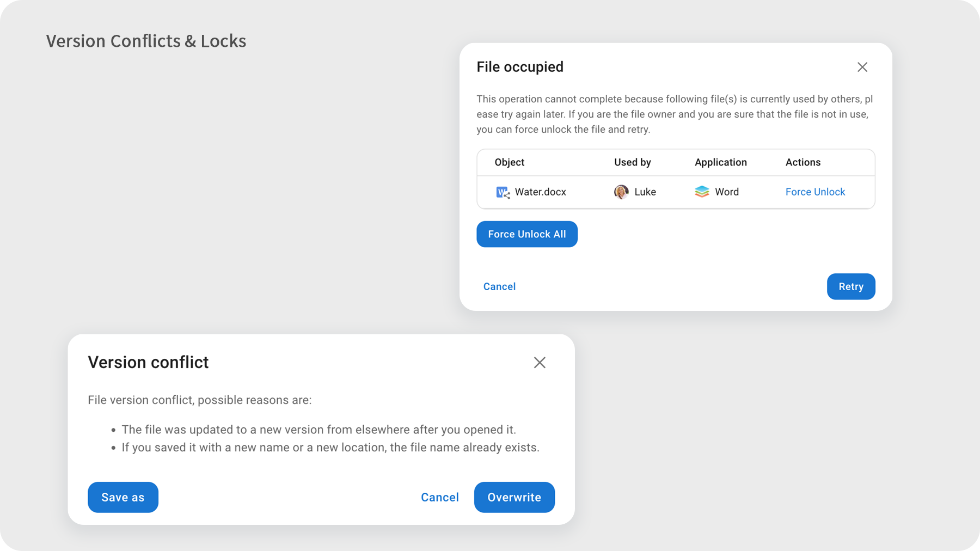This screenshot has width=980, height=551.
Task: Click the Actions column header
Action: (803, 162)
